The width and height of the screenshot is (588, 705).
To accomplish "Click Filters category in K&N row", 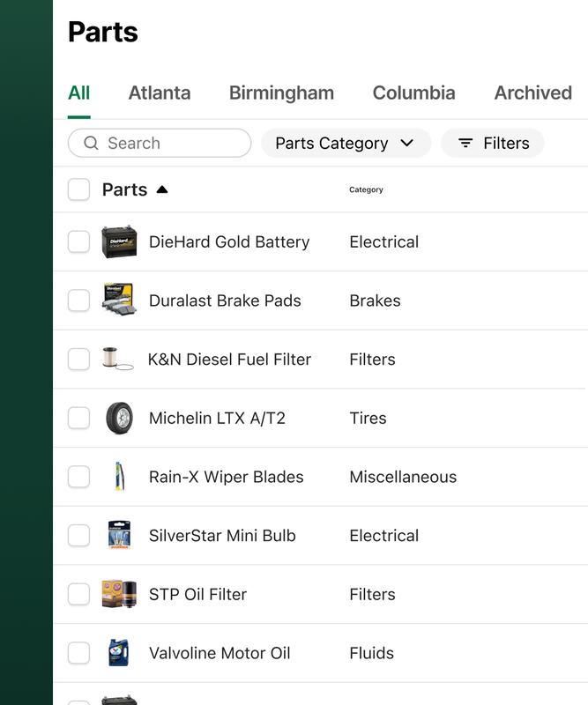I will 373,360.
